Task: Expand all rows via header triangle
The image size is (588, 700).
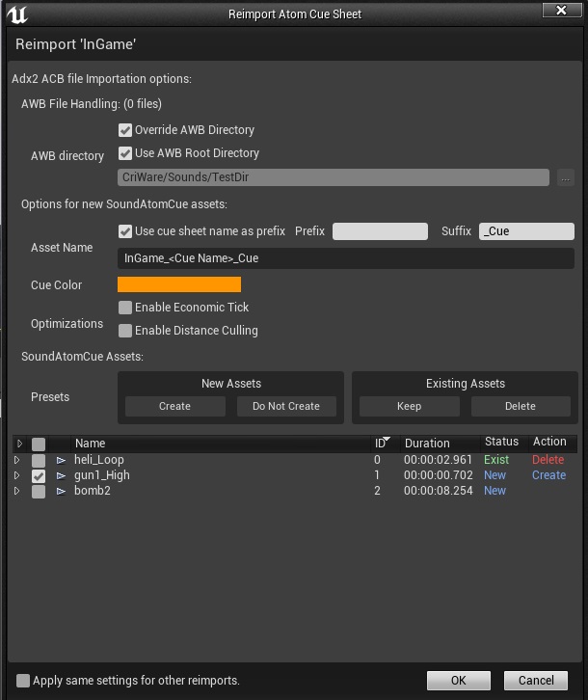Action: click(19, 444)
